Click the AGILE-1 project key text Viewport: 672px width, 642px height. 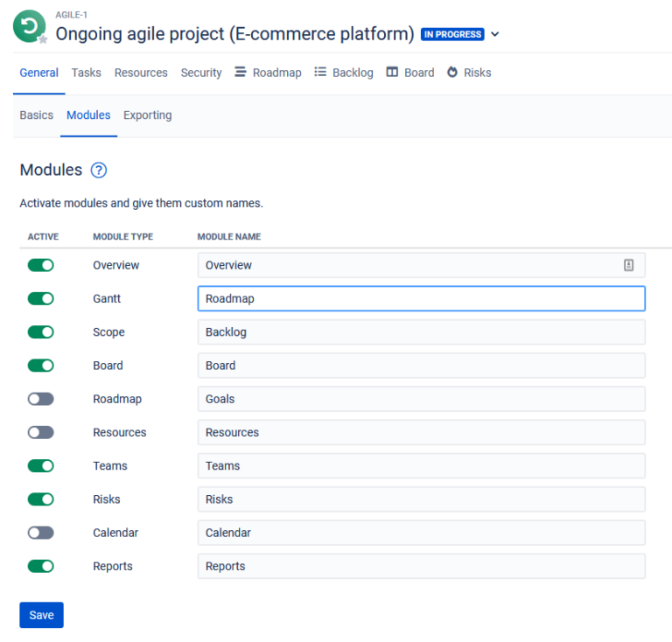(71, 15)
